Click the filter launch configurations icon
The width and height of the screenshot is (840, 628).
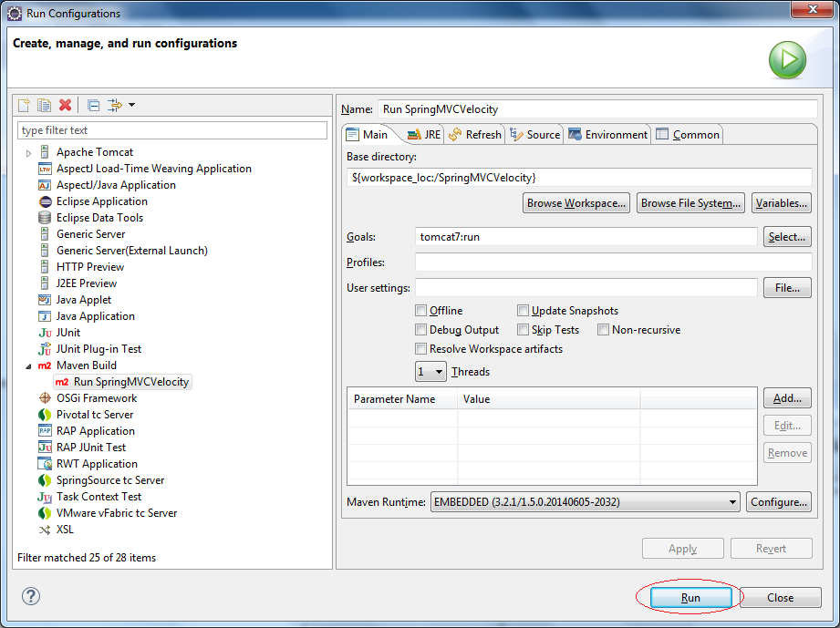click(114, 105)
